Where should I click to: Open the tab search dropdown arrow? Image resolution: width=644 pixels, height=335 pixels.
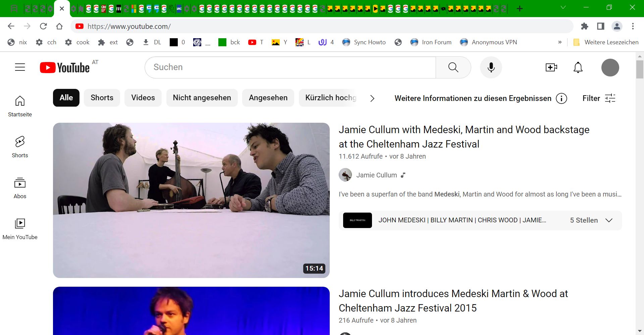coord(563,7)
